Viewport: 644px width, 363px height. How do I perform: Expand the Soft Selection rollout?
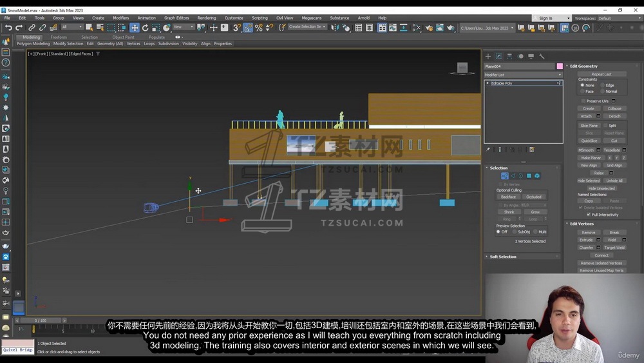[503, 257]
